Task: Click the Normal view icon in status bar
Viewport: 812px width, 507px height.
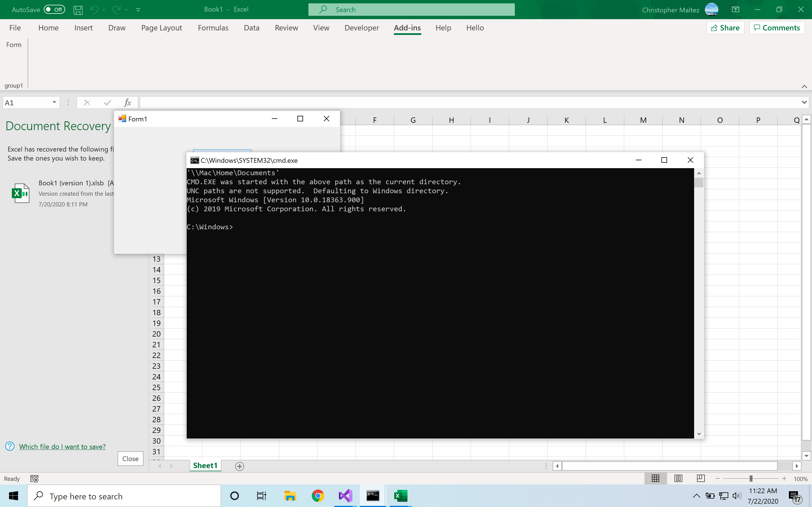Action: (656, 479)
